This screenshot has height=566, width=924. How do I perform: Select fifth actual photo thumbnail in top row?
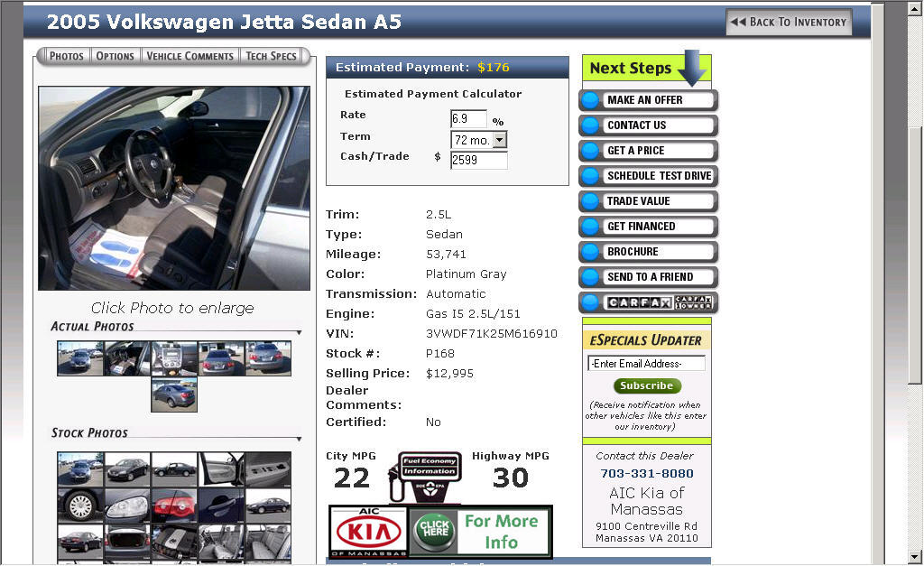(x=269, y=357)
